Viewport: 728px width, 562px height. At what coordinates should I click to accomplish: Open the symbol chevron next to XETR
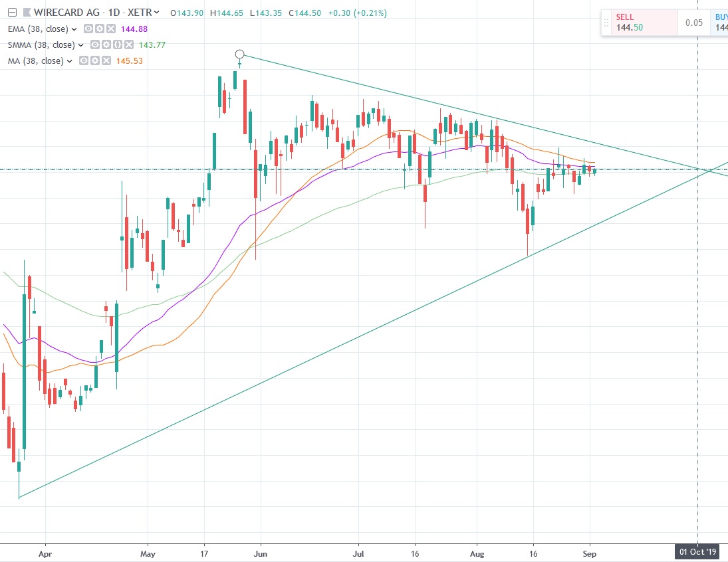click(x=156, y=13)
